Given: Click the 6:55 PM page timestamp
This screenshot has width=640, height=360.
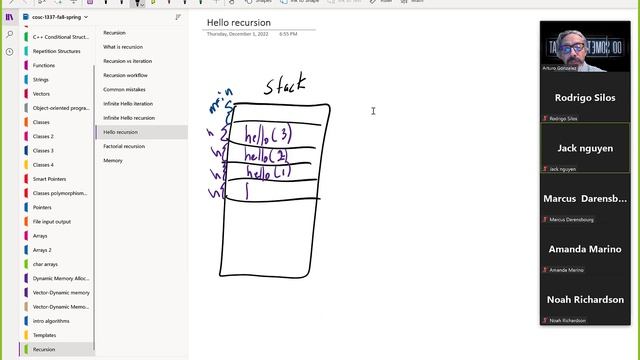Looking at the screenshot, I should coord(288,34).
